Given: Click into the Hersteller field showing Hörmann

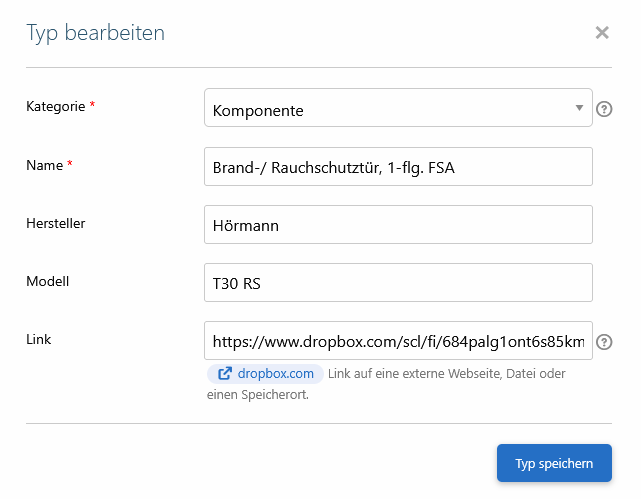Looking at the screenshot, I should (397, 225).
